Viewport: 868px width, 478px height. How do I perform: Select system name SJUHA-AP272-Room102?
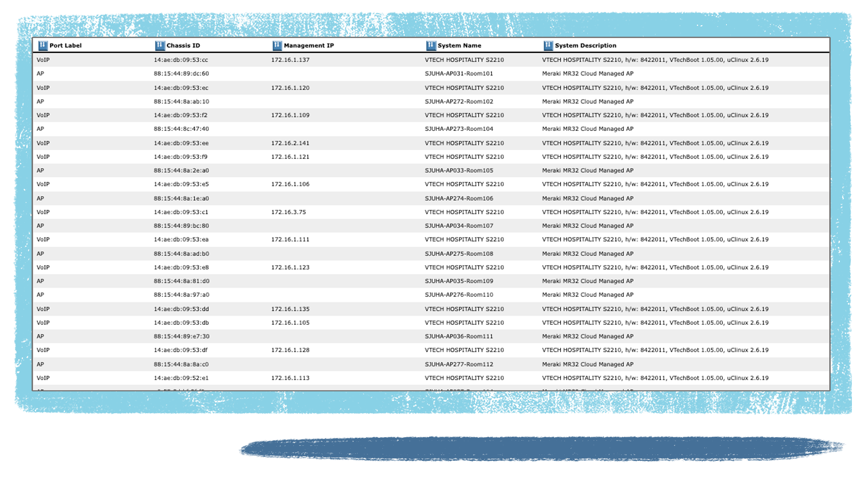point(459,102)
